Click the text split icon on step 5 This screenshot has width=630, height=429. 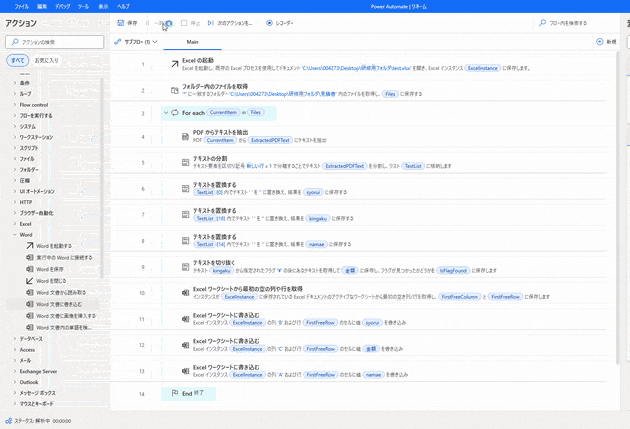pyautogui.click(x=185, y=162)
